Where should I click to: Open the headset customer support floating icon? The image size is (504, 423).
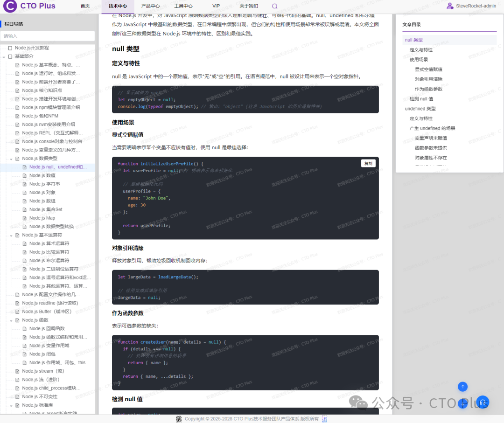(x=483, y=402)
